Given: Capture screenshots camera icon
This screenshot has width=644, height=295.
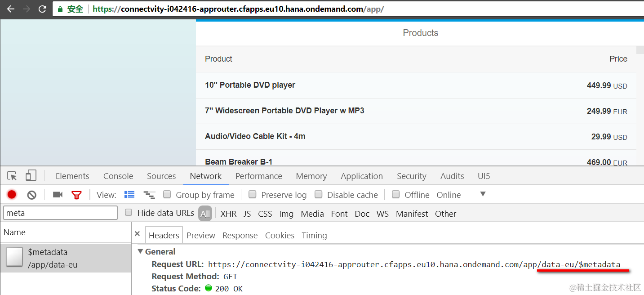Looking at the screenshot, I should pos(58,195).
